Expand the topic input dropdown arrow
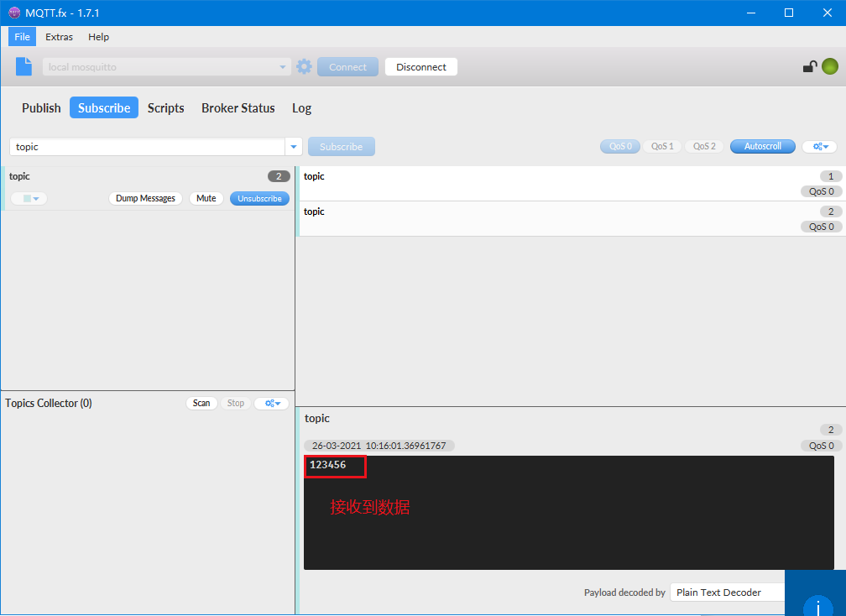 pos(294,147)
